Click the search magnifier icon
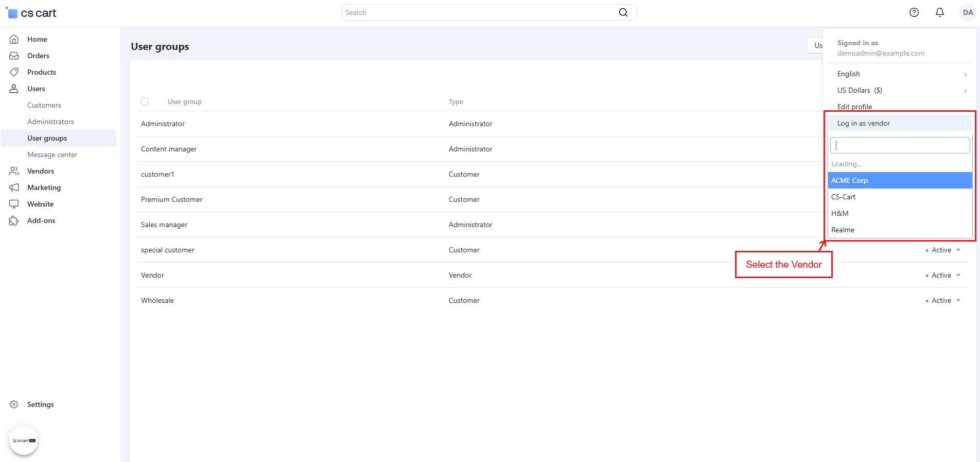Viewport: 980px width, 462px height. click(623, 12)
